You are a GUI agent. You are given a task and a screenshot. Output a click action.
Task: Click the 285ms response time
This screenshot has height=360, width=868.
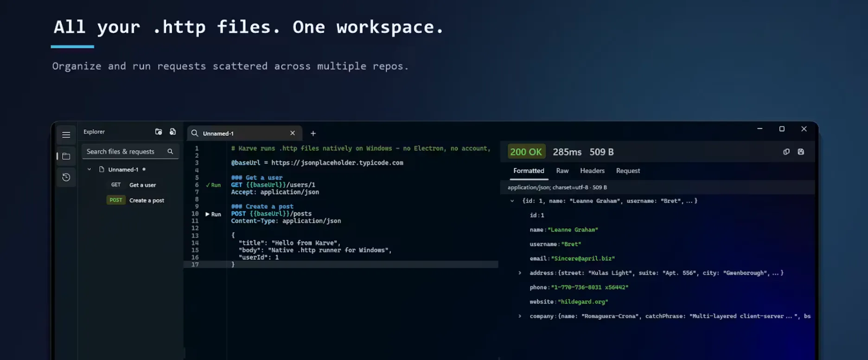[x=567, y=152]
